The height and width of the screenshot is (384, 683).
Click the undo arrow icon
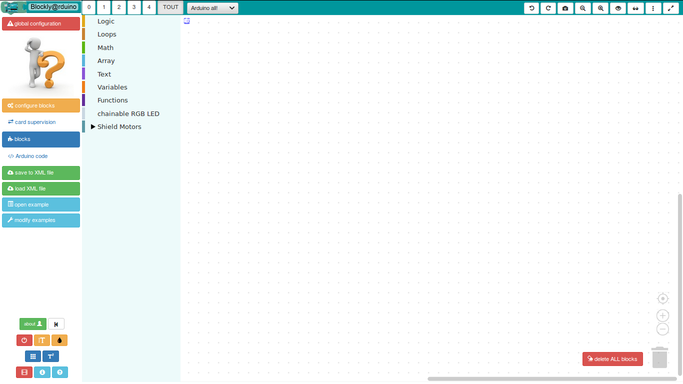click(x=531, y=8)
